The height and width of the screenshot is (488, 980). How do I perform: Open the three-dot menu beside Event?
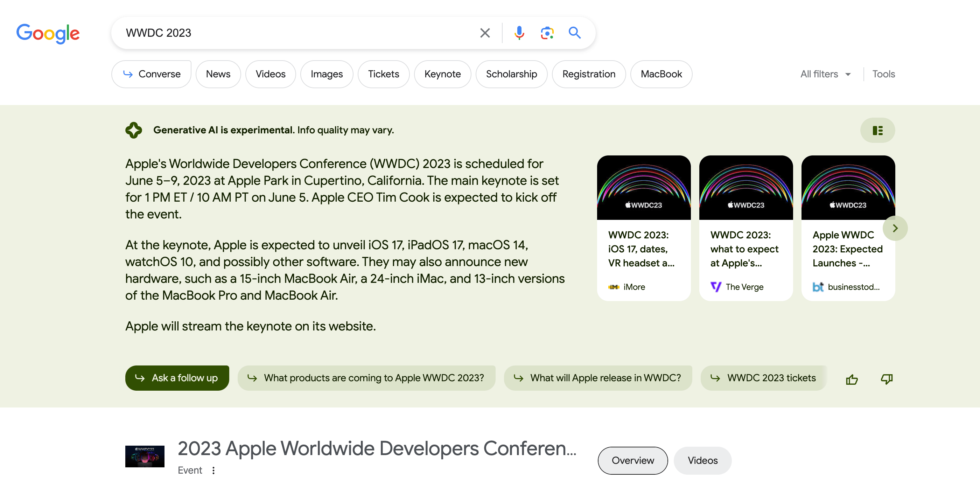(x=213, y=470)
